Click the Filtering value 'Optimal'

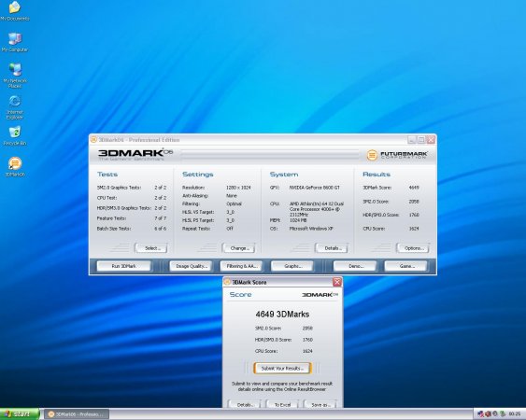pyautogui.click(x=234, y=203)
